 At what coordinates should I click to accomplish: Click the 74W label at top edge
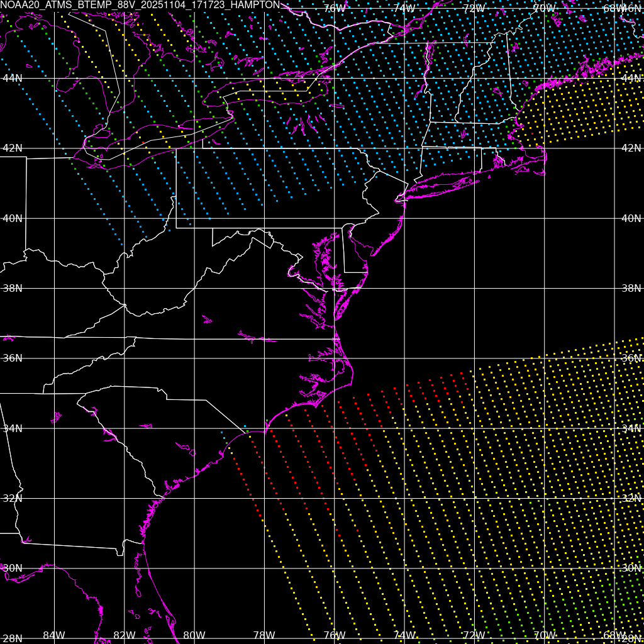click(404, 8)
